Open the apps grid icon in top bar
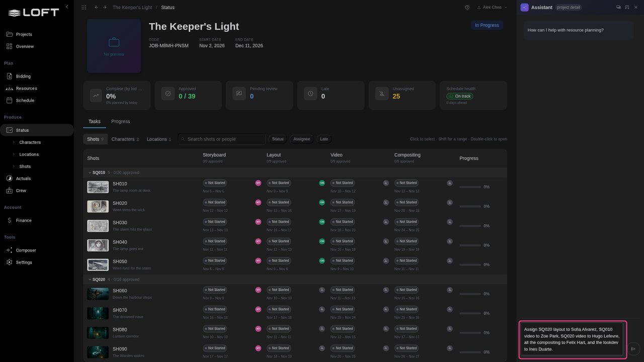The image size is (644, 362). [84, 8]
